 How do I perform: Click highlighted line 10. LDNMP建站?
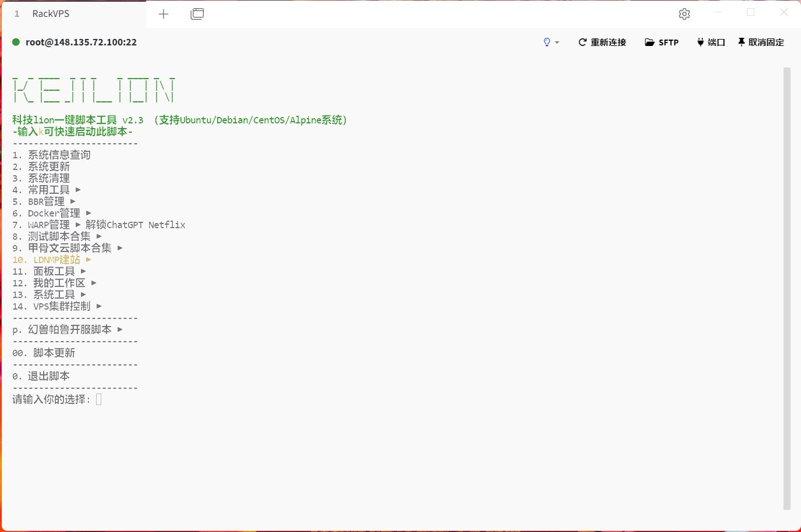52,260
